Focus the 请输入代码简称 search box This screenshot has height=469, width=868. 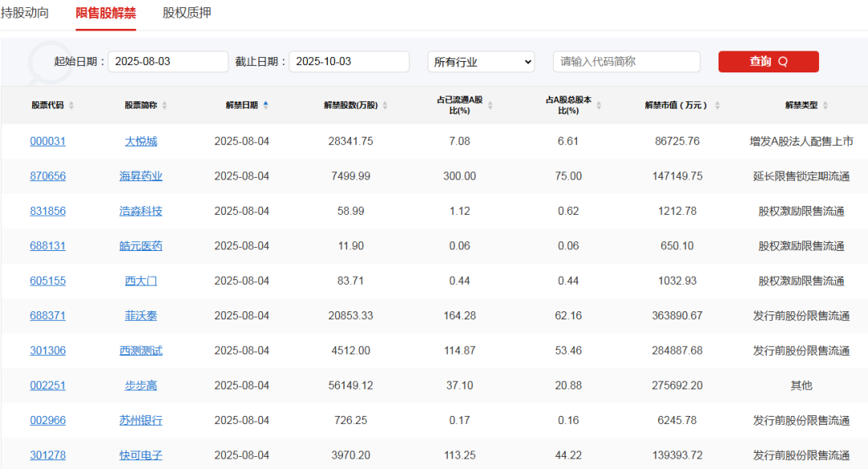pyautogui.click(x=626, y=62)
